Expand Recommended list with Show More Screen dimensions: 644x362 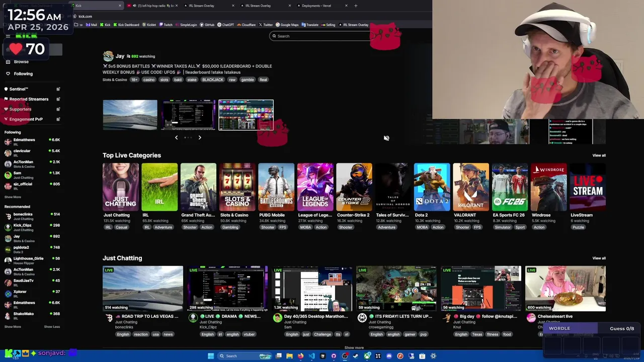tap(13, 327)
